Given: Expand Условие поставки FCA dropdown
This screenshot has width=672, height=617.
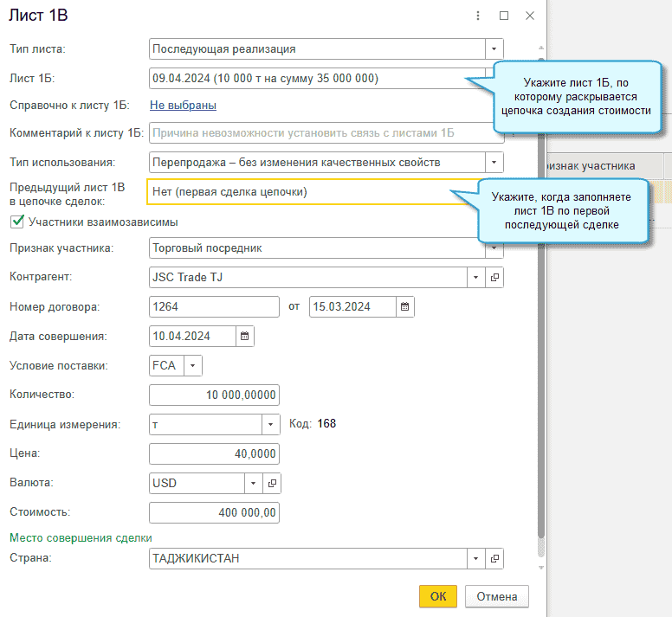Looking at the screenshot, I should point(193,366).
